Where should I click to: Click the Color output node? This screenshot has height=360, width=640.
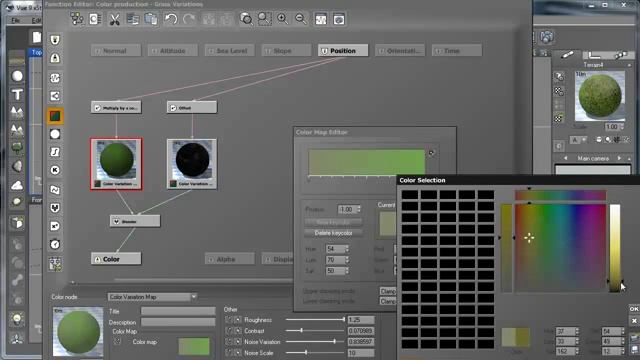116,259
